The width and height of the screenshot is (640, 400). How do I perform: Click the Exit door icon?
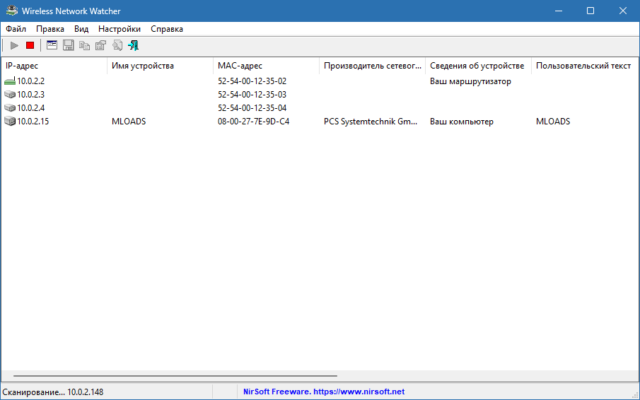[133, 45]
